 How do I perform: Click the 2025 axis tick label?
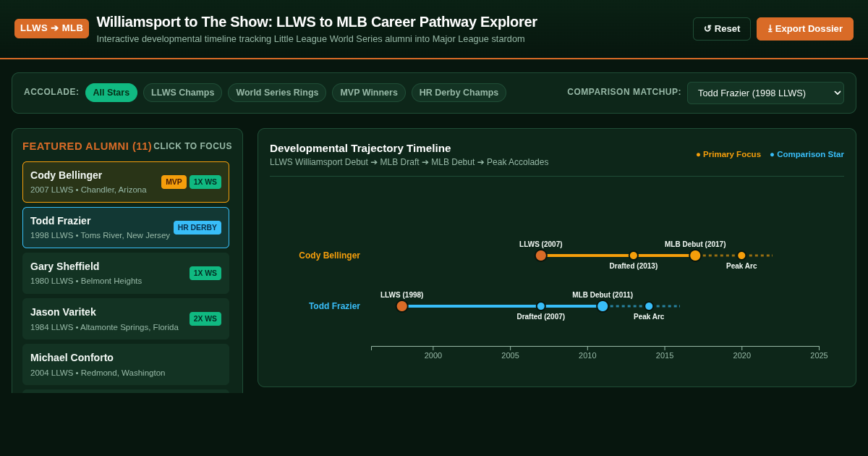click(x=819, y=355)
